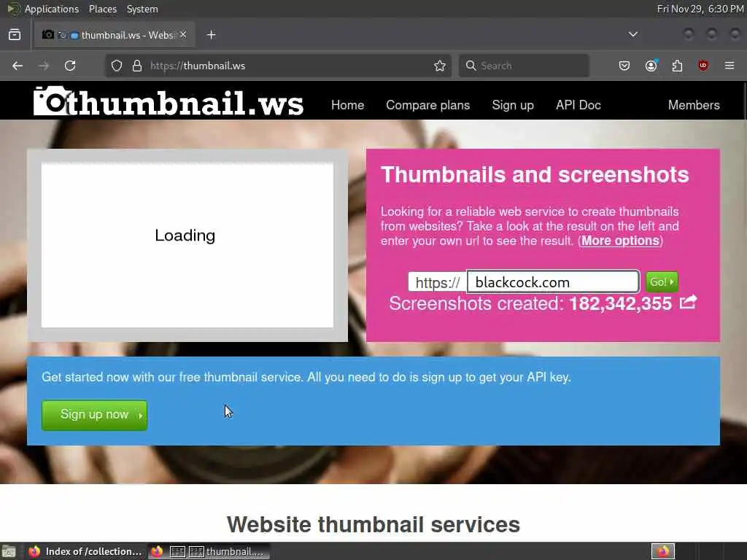Open the extensions puzzle icon
Screen dimensions: 747x560
point(677,66)
